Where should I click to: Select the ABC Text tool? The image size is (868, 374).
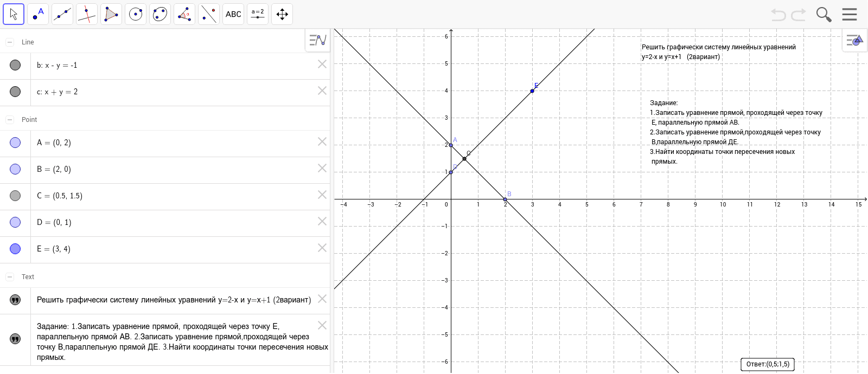233,14
